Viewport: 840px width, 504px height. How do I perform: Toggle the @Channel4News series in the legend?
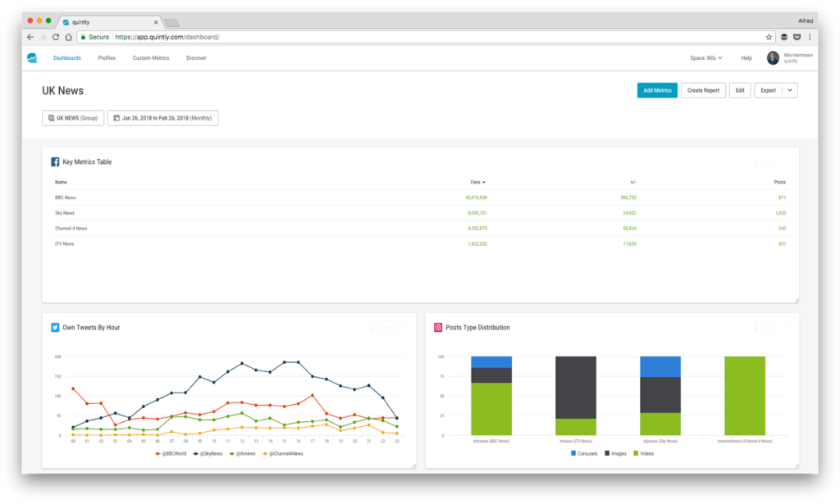tap(283, 454)
